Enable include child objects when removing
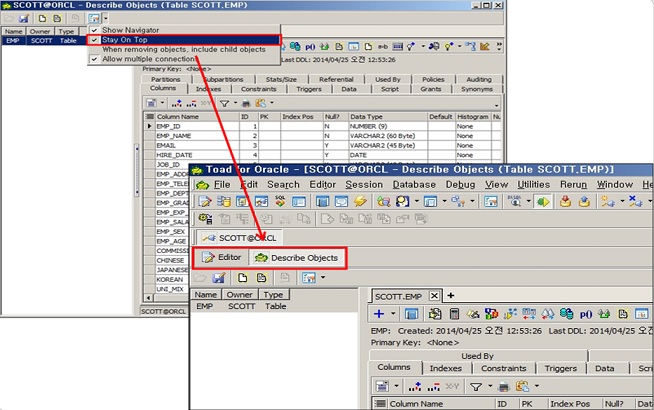The height and width of the screenshot is (410, 654). (175, 50)
